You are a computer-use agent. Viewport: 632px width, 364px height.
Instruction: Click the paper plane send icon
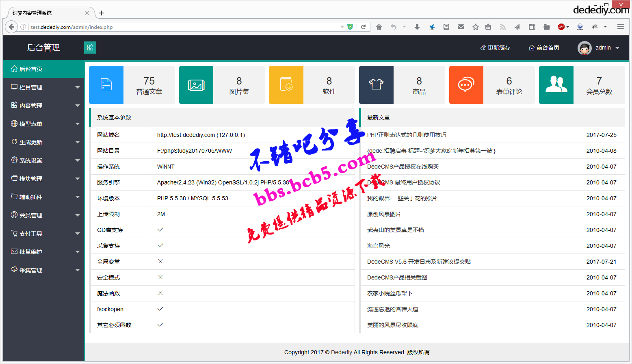pyautogui.click(x=517, y=27)
